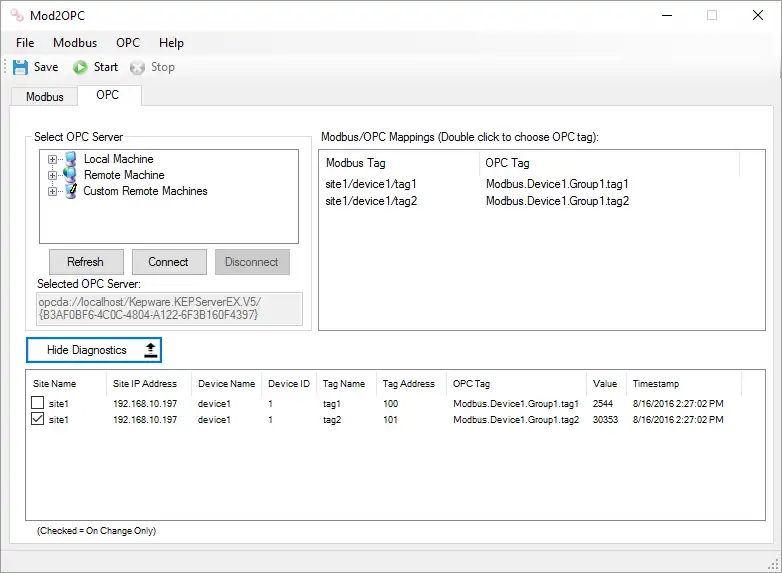Switch to the Modbus tab
The width and height of the screenshot is (782, 573).
(44, 97)
